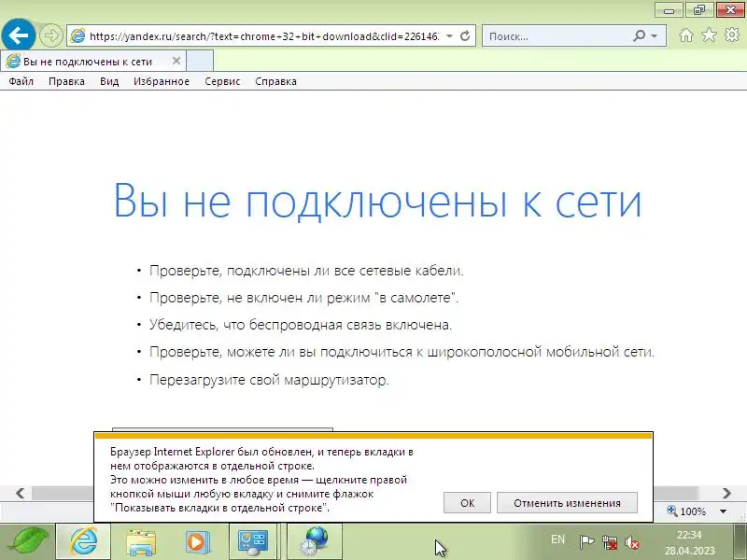Open the globe and clock taskbar app
This screenshot has width=747, height=560.
[x=315, y=542]
